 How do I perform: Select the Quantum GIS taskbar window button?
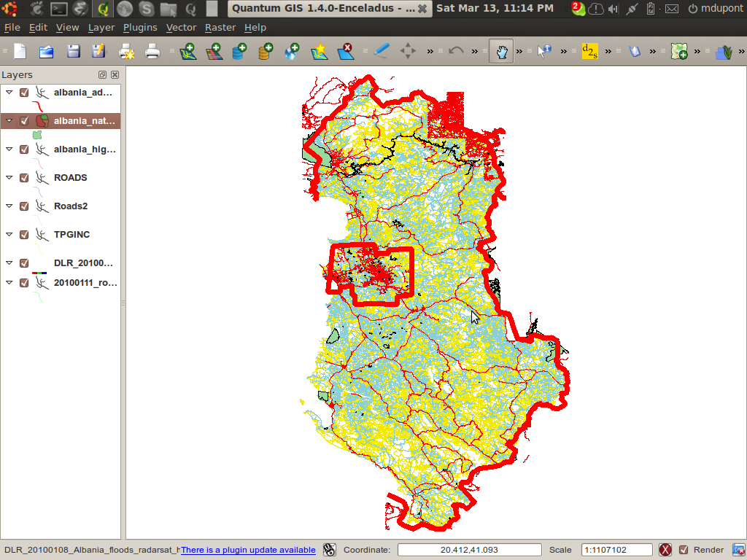[330, 9]
